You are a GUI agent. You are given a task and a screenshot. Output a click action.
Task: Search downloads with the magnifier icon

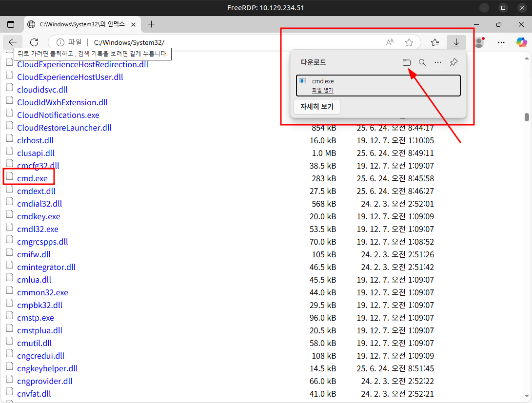click(422, 62)
